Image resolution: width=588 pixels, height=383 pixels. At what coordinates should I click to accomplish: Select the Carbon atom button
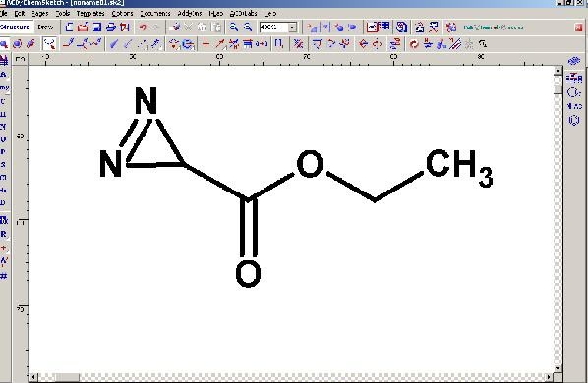3,102
